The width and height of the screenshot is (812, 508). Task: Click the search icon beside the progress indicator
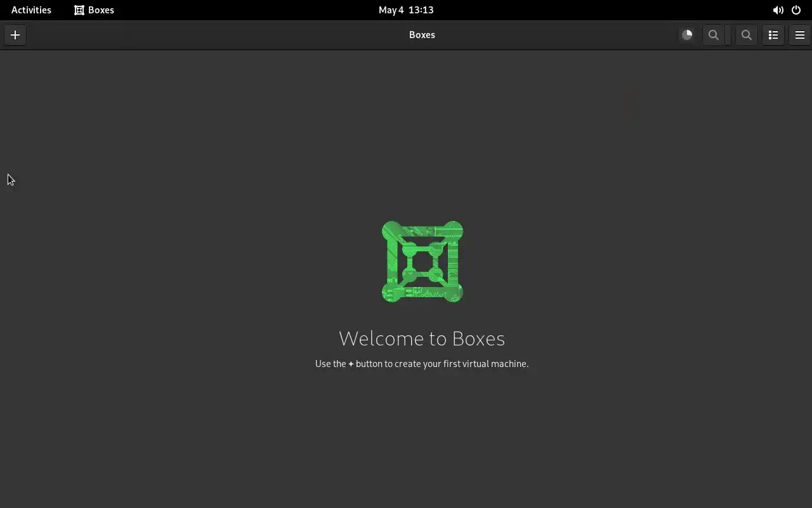point(714,35)
